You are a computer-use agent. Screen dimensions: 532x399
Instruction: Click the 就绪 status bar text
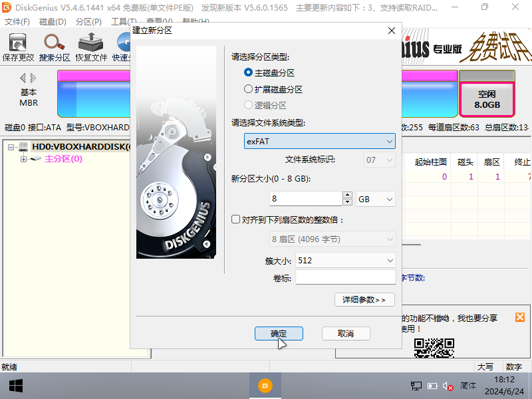(9, 367)
